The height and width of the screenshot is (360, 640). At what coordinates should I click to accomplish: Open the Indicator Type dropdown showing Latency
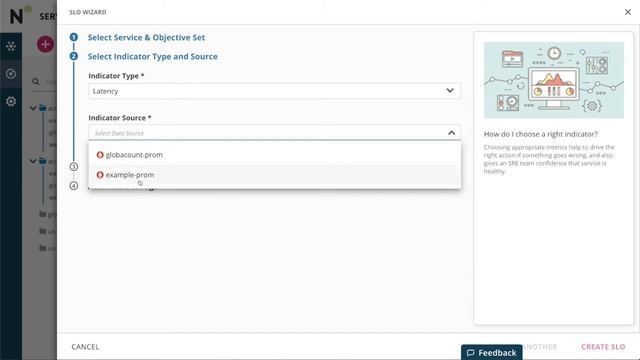pyautogui.click(x=274, y=91)
